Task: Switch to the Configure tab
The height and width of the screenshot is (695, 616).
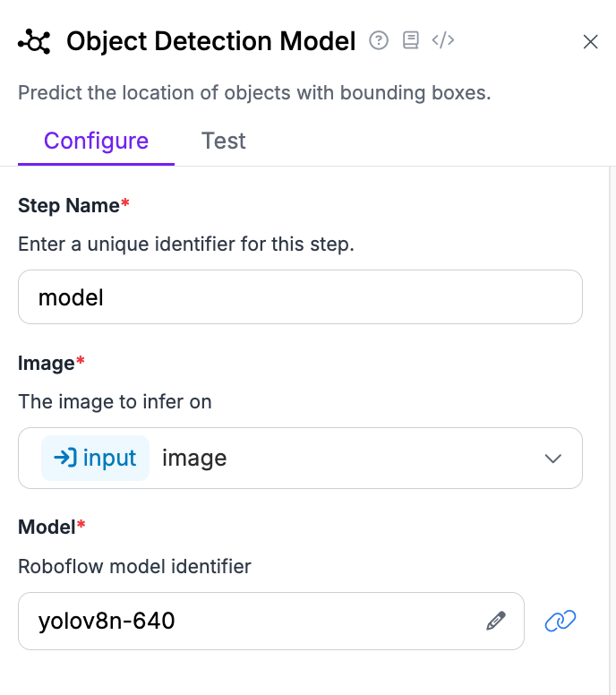Action: 96,142
